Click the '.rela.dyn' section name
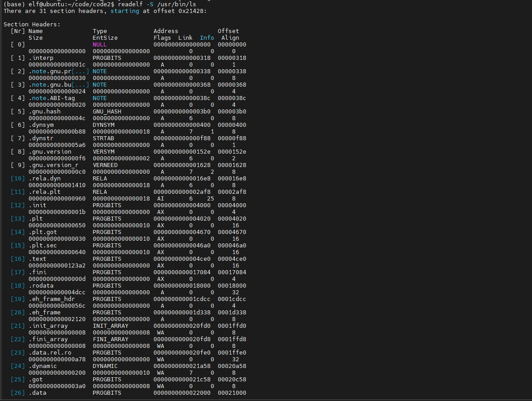The width and height of the screenshot is (532, 401). (45, 179)
